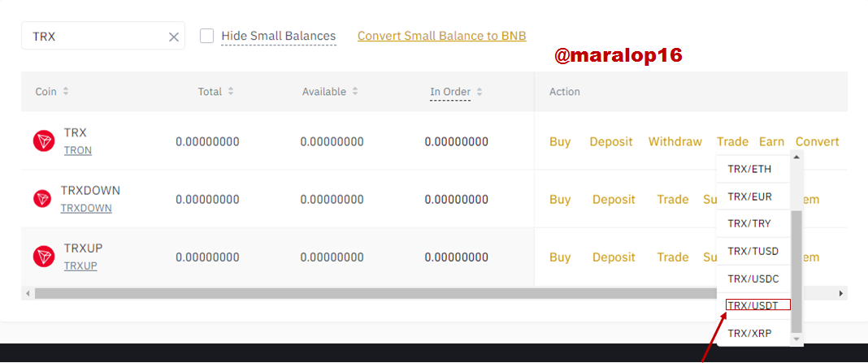Click Deposit in the TRX row
The height and width of the screenshot is (363, 868).
point(610,141)
